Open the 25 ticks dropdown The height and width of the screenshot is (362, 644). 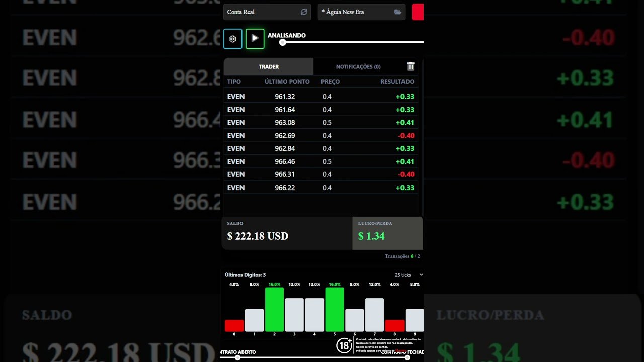(409, 275)
